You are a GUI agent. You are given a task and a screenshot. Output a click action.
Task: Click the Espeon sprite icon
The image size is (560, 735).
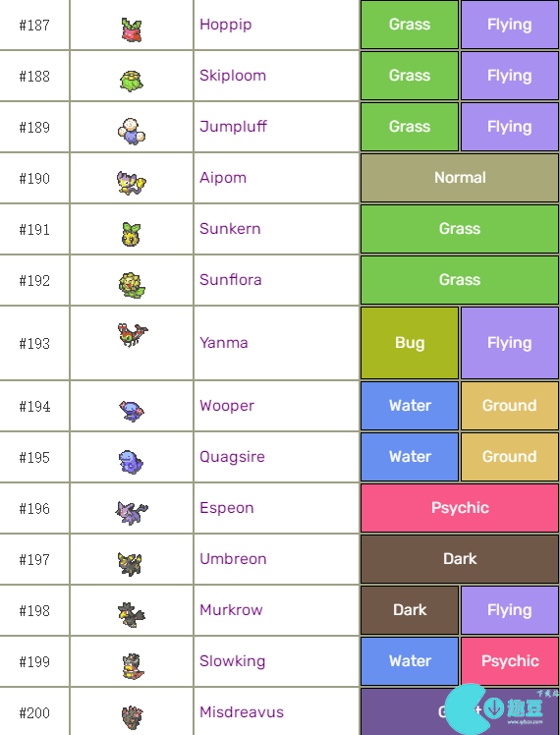coord(132,513)
